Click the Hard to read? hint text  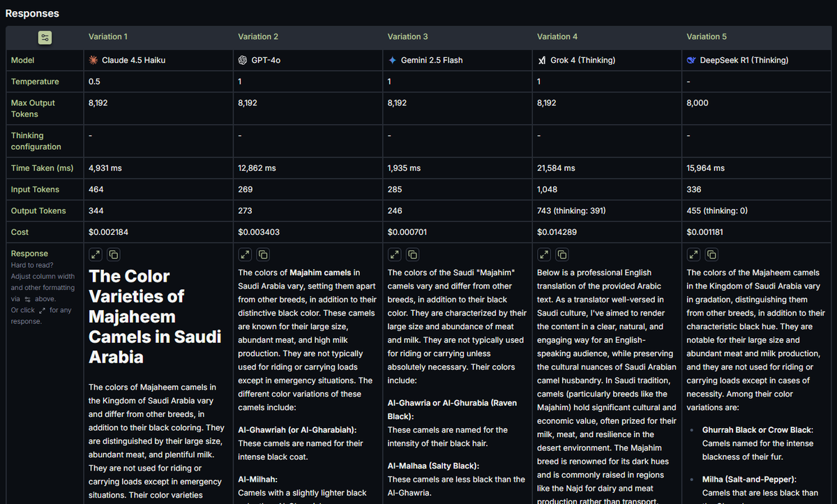(32, 266)
